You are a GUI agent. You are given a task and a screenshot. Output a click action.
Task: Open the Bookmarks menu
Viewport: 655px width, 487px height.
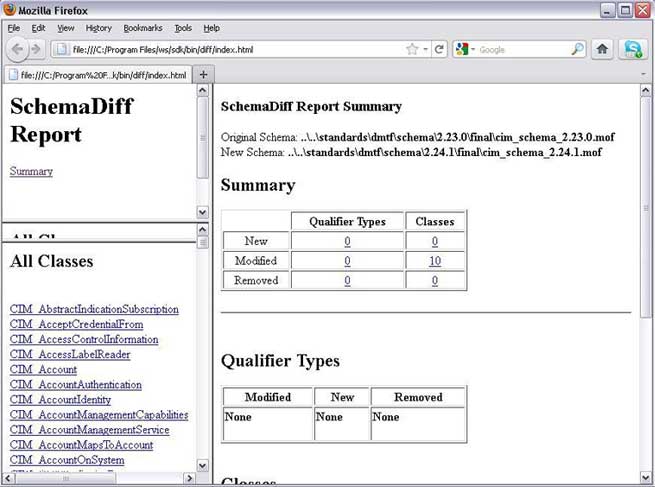143,28
